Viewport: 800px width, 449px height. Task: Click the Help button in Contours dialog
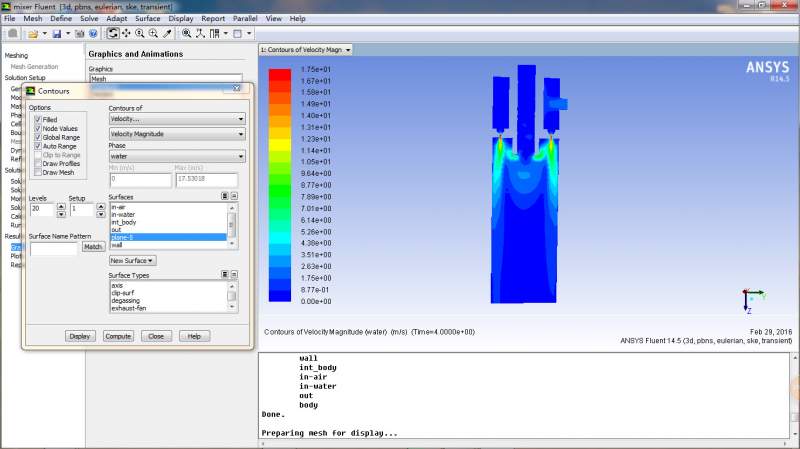pos(194,336)
